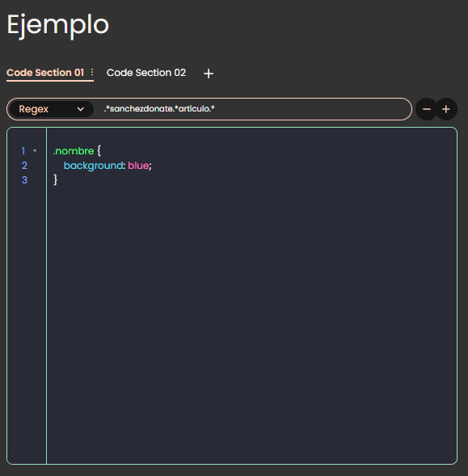
Task: Click the .nombre selector in the editor
Action: pyautogui.click(x=74, y=151)
